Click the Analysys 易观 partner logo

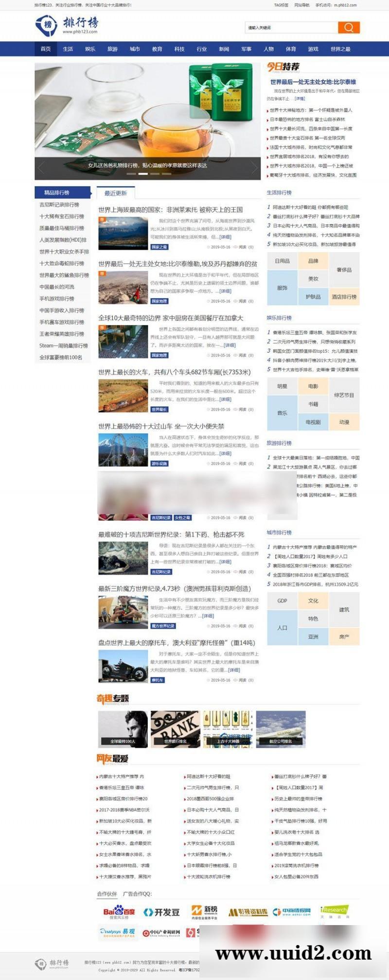[117, 932]
